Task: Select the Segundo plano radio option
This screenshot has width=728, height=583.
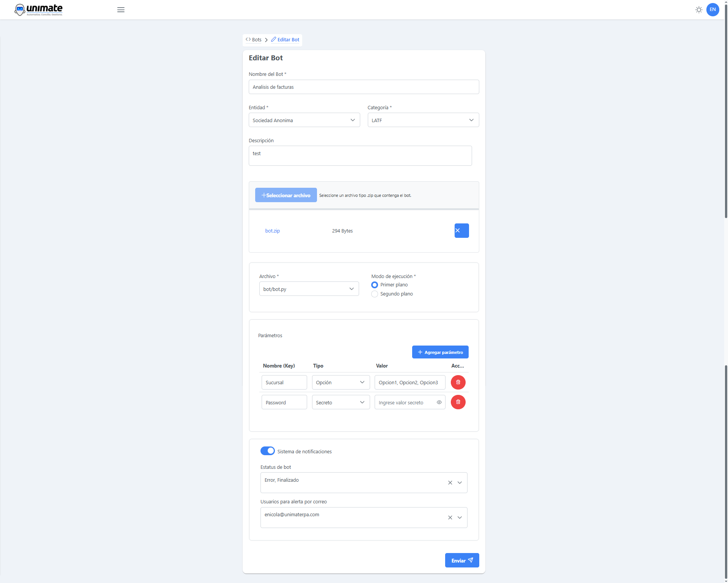Action: (x=375, y=294)
